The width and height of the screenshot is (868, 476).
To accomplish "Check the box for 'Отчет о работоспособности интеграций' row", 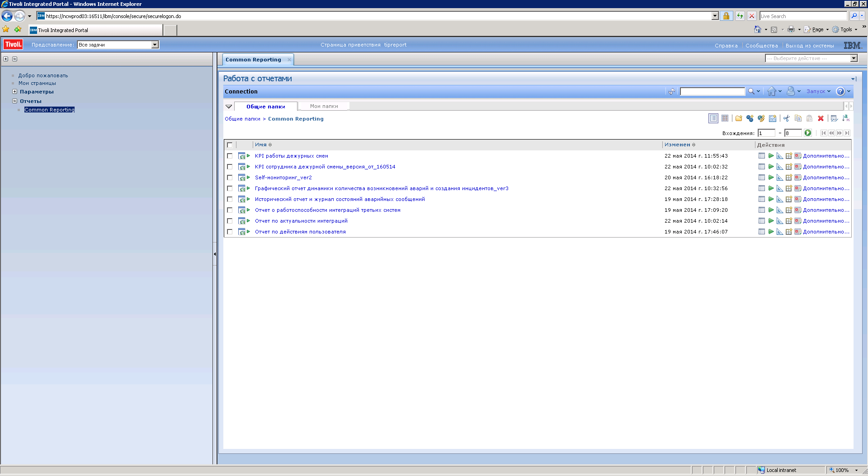I will pyautogui.click(x=230, y=210).
